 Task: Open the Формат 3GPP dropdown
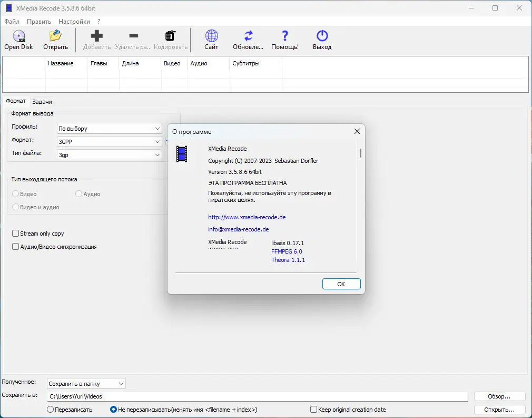click(x=109, y=142)
